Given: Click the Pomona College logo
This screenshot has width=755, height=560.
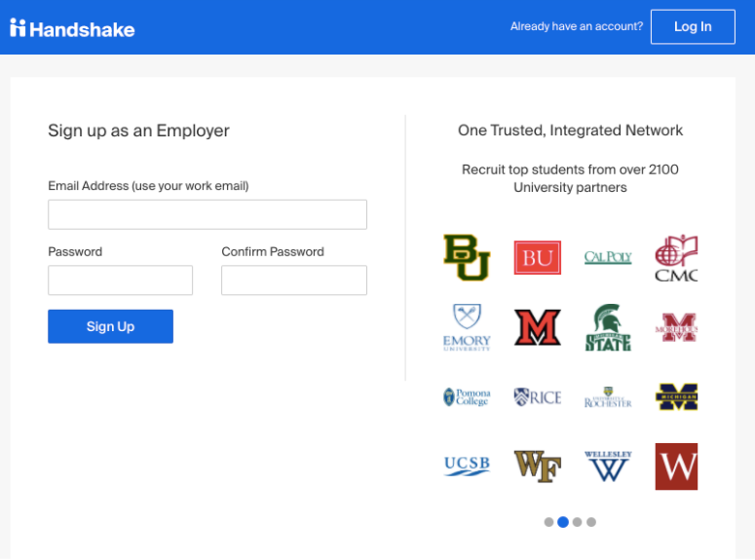Looking at the screenshot, I should pyautogui.click(x=467, y=397).
